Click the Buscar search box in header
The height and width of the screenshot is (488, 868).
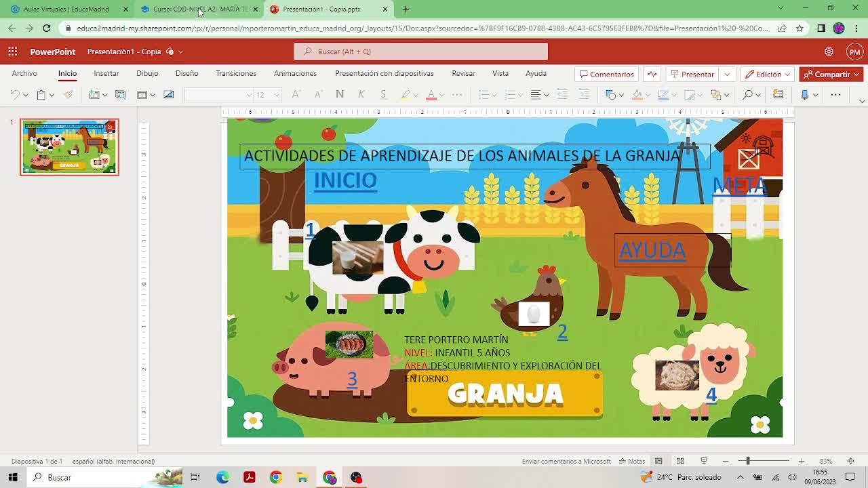tap(420, 52)
